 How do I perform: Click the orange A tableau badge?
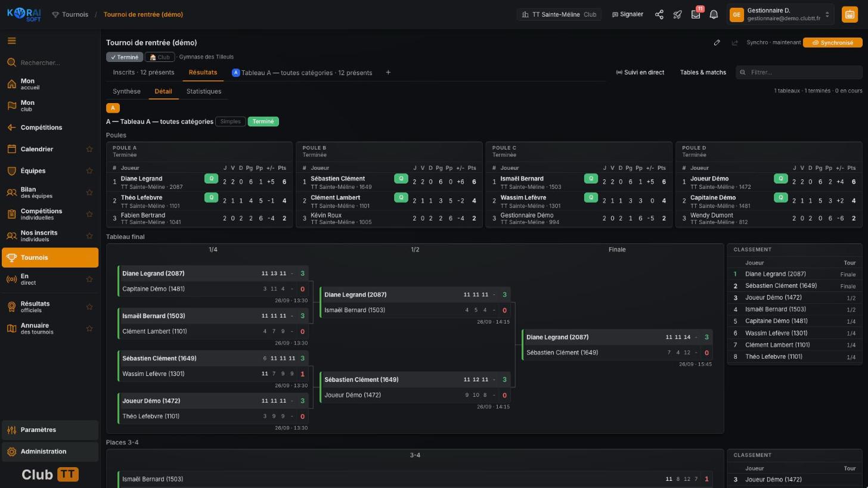click(x=113, y=108)
